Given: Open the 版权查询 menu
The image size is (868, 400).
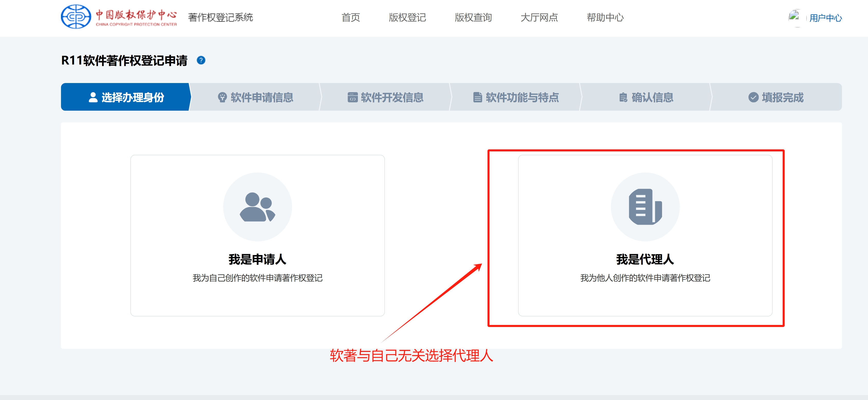Looking at the screenshot, I should coord(473,17).
